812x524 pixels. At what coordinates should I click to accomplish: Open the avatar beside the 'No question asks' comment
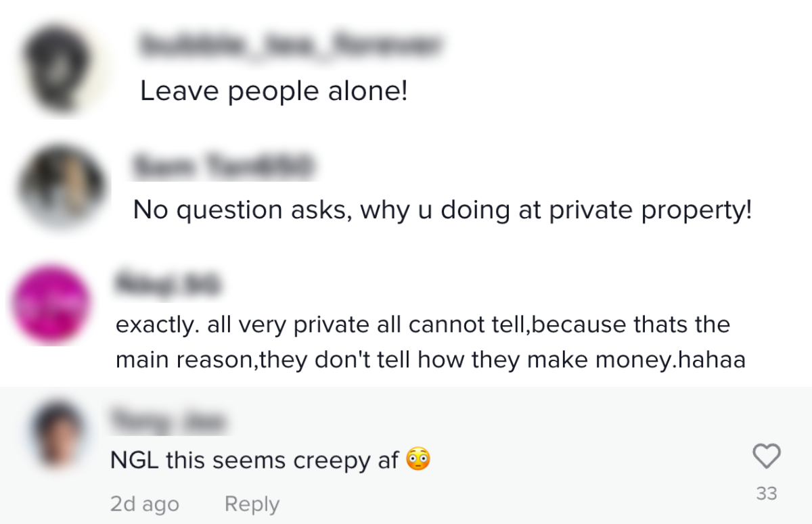[61, 186]
